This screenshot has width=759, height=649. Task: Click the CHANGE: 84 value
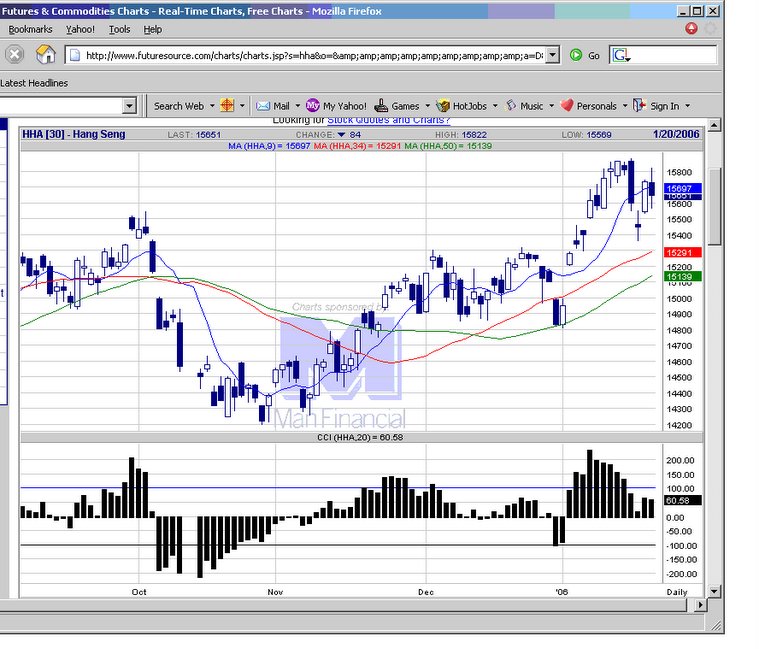[x=328, y=135]
